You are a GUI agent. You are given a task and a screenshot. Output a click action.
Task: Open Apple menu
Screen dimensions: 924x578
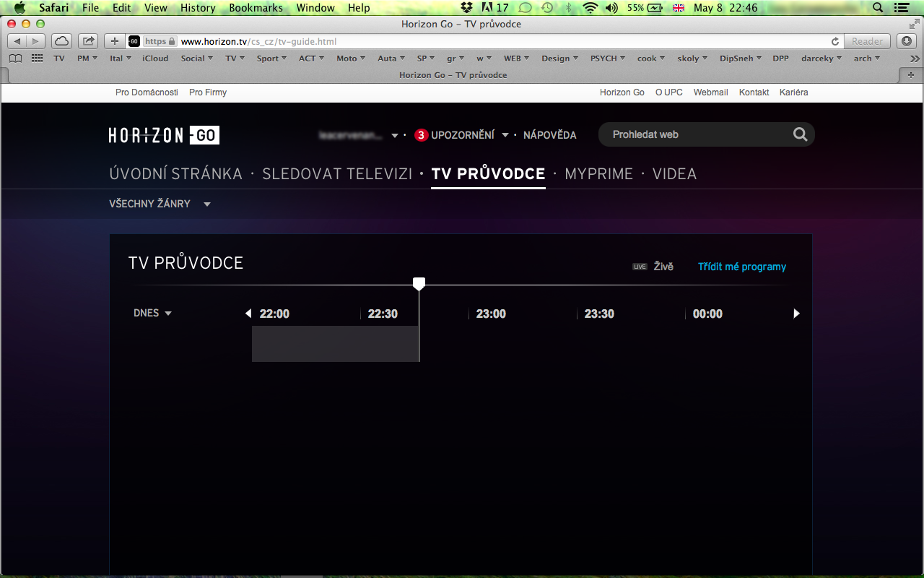[19, 8]
